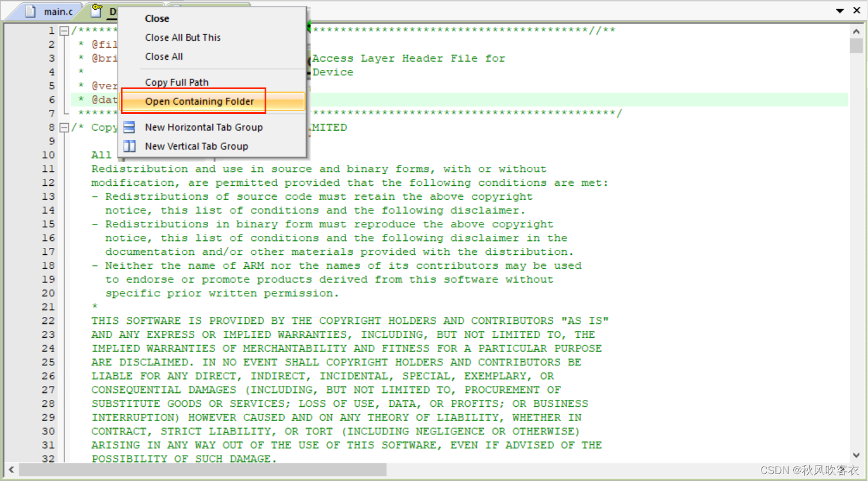
Task: Click 'modification, are permitted provided' line
Action: 350,182
